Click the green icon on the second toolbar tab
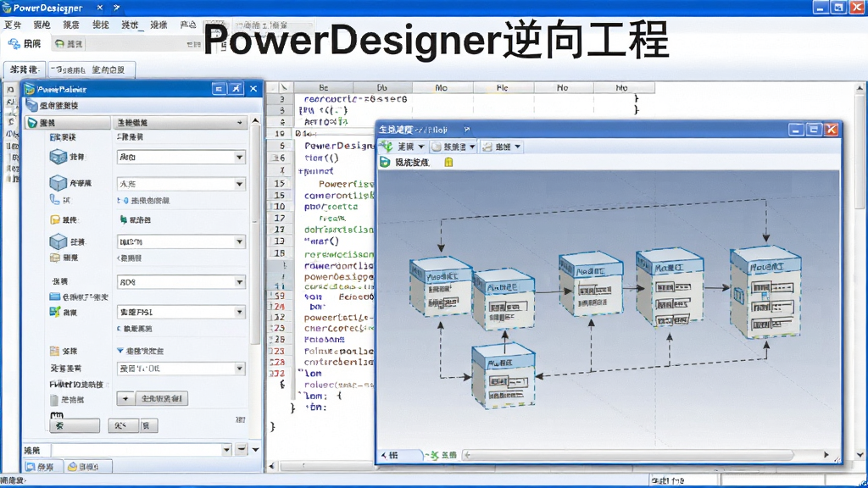Viewport: 868px width, 488px height. click(59, 44)
